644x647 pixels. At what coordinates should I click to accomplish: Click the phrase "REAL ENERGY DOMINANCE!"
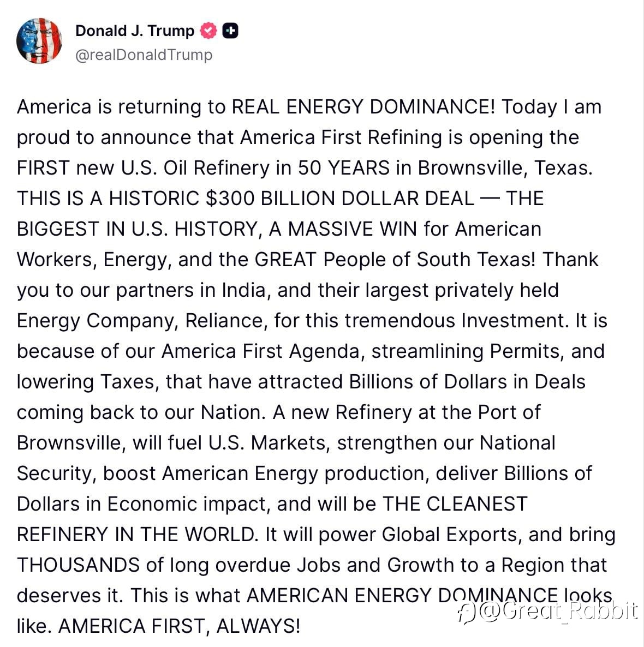(363, 106)
